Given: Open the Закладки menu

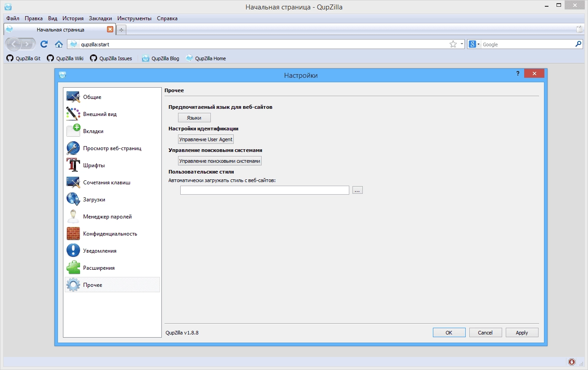Looking at the screenshot, I should pos(101,18).
